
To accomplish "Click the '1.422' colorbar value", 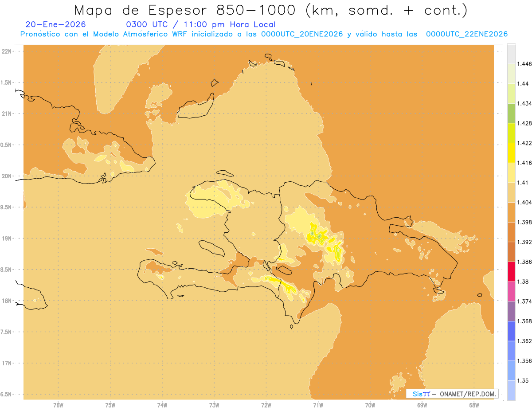I will 524,143.
